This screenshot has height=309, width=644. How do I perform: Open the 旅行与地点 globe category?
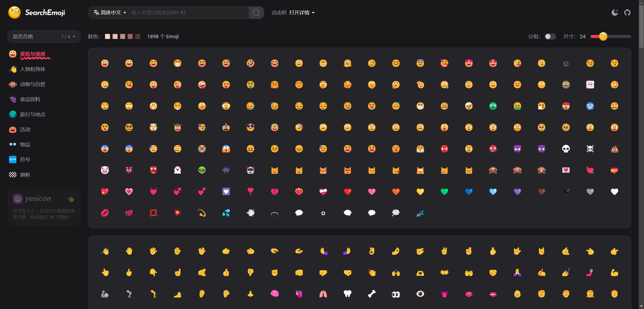(13, 114)
